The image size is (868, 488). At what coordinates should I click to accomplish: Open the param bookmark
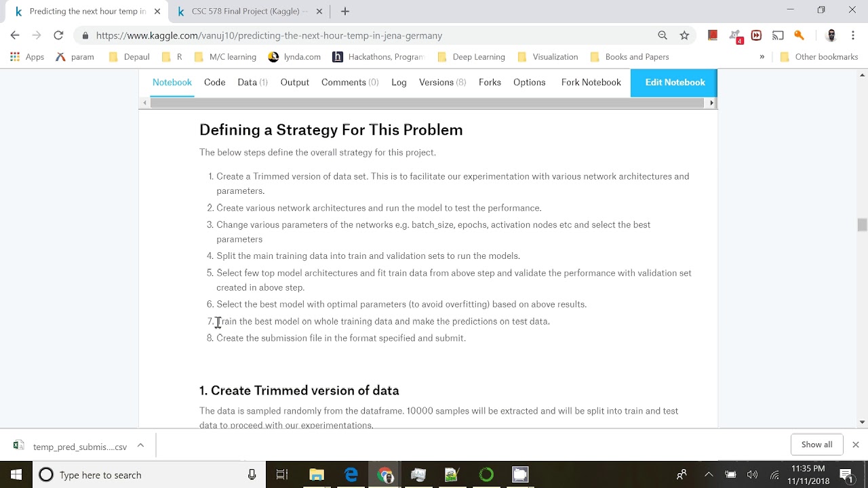[x=75, y=57]
